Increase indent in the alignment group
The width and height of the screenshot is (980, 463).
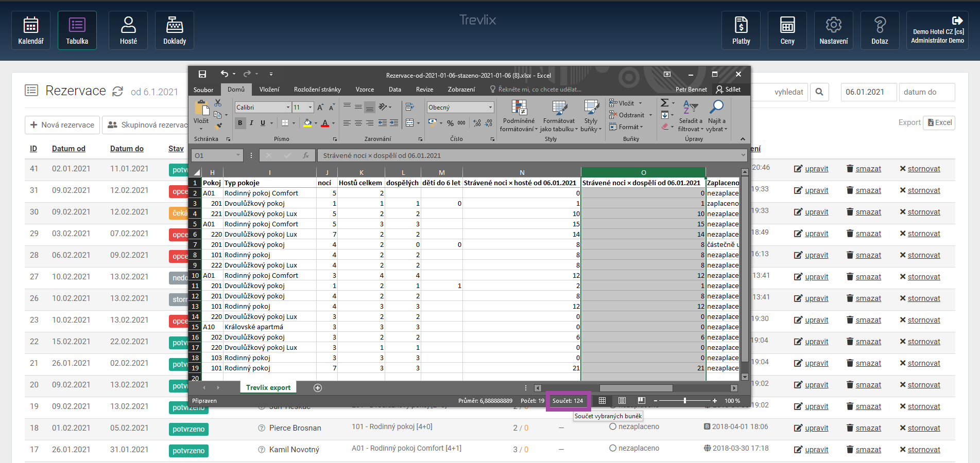[394, 123]
